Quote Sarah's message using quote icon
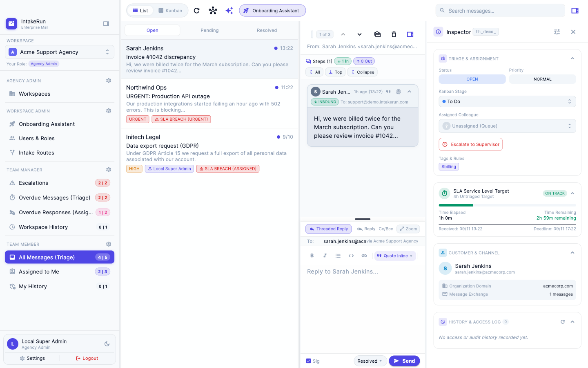Image resolution: width=588 pixels, height=368 pixels. point(388,92)
